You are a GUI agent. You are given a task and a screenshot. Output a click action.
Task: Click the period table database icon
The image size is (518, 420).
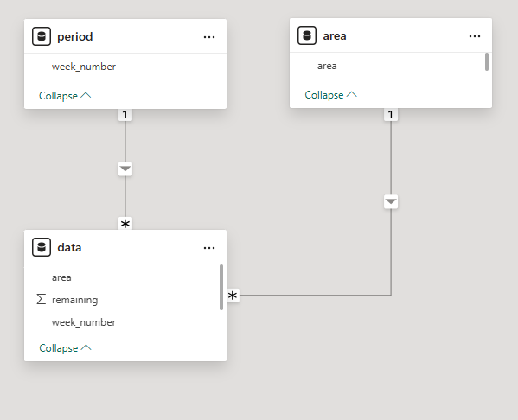42,36
